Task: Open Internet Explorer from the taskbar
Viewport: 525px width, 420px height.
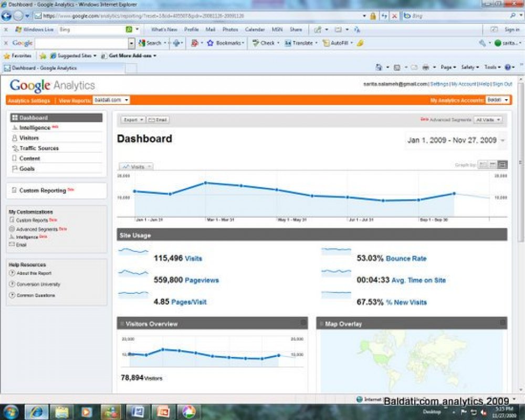Action: [x=37, y=412]
